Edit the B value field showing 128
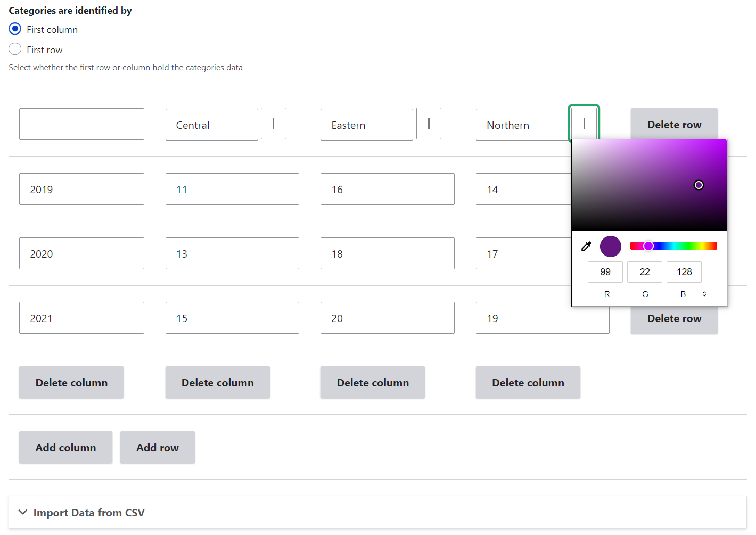 (x=684, y=271)
